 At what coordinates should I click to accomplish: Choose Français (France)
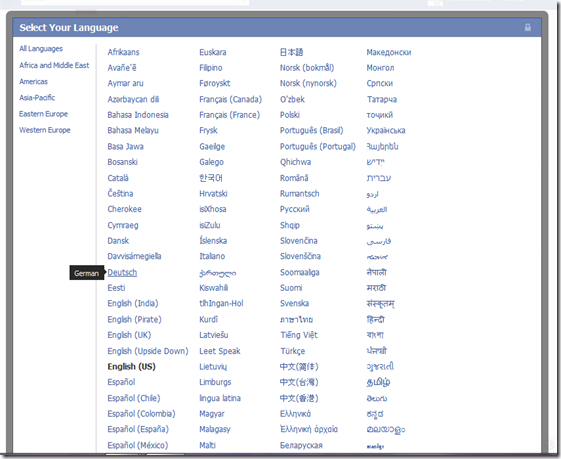pyautogui.click(x=229, y=115)
